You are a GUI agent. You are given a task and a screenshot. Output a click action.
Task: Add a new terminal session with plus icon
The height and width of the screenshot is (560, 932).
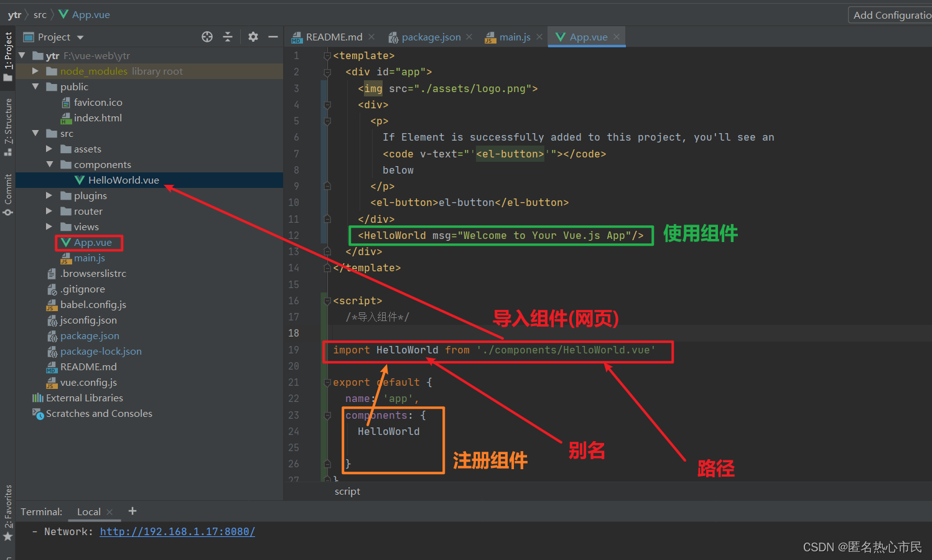tap(133, 511)
